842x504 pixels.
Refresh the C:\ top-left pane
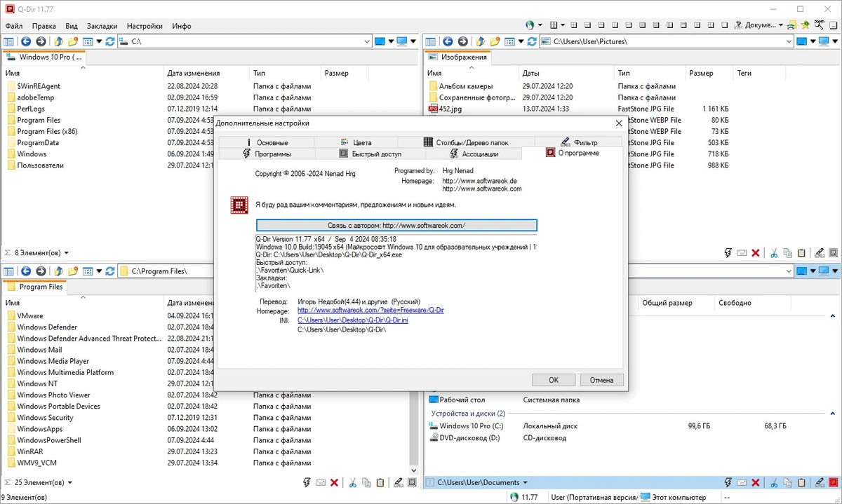pyautogui.click(x=110, y=41)
